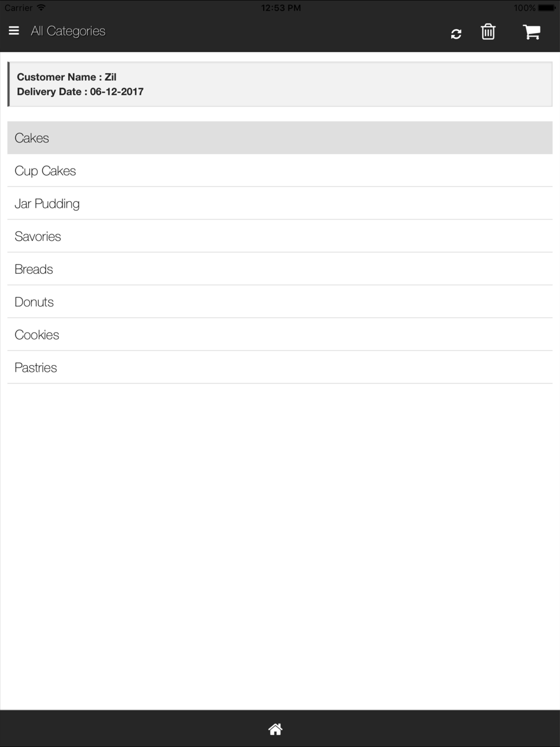Open the Donuts category
The image size is (560, 747).
click(x=280, y=302)
